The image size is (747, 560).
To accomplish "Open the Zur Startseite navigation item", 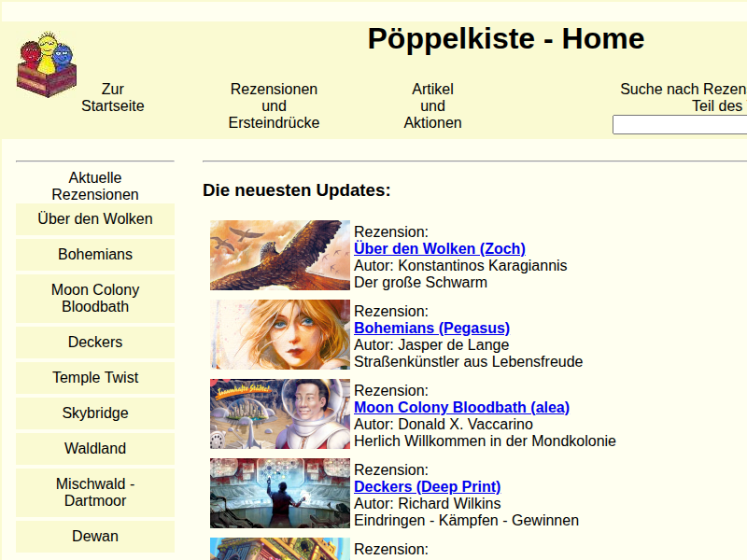I will pyautogui.click(x=113, y=98).
